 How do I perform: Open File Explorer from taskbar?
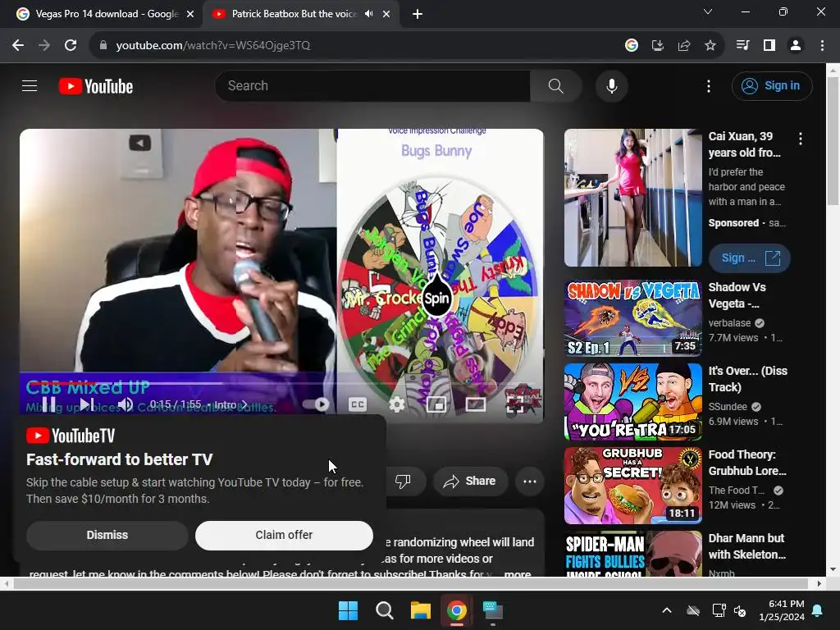(x=421, y=610)
